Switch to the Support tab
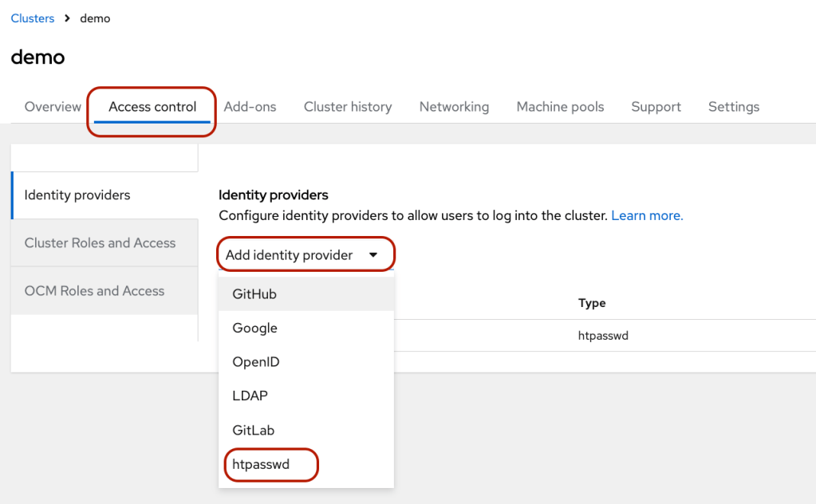This screenshot has height=504, width=816. pyautogui.click(x=656, y=107)
